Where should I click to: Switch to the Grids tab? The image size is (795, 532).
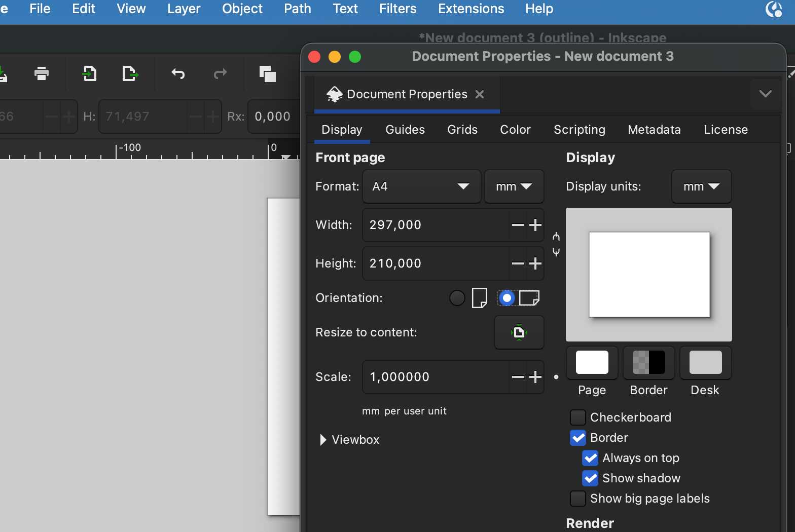462,130
